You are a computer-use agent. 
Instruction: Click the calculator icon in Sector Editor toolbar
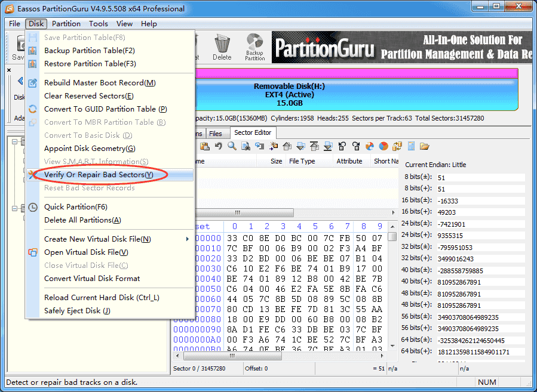411,146
